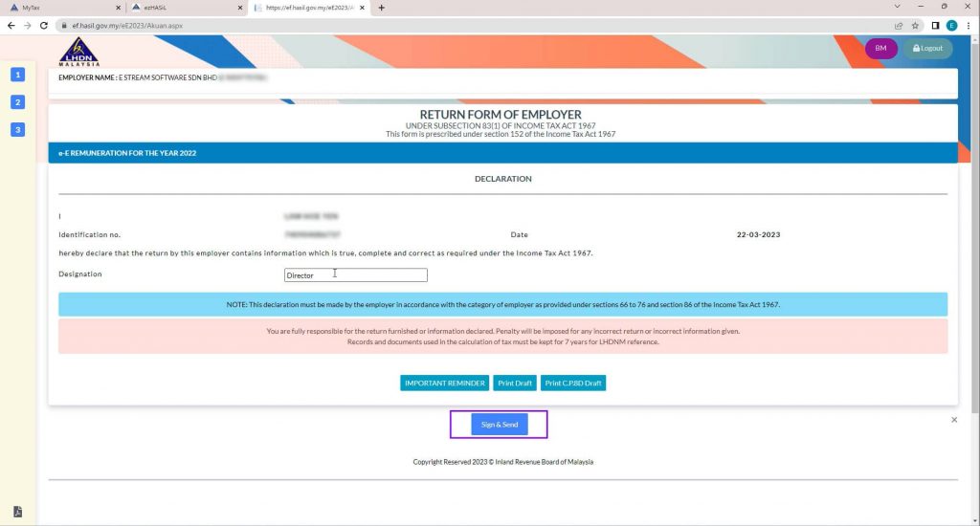The height and width of the screenshot is (526, 980).
Task: Click the share page icon in address bar
Action: click(x=899, y=26)
